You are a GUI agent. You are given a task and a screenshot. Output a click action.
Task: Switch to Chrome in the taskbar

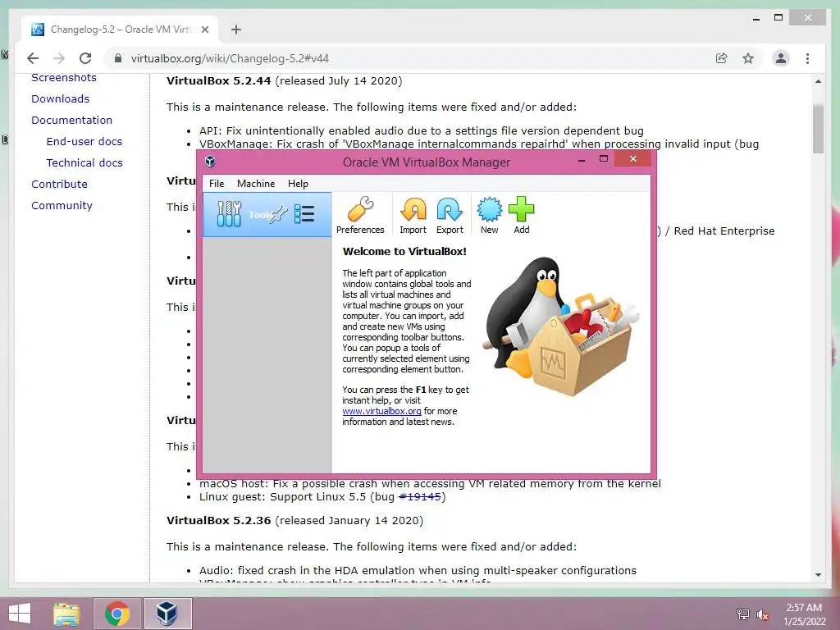click(117, 614)
